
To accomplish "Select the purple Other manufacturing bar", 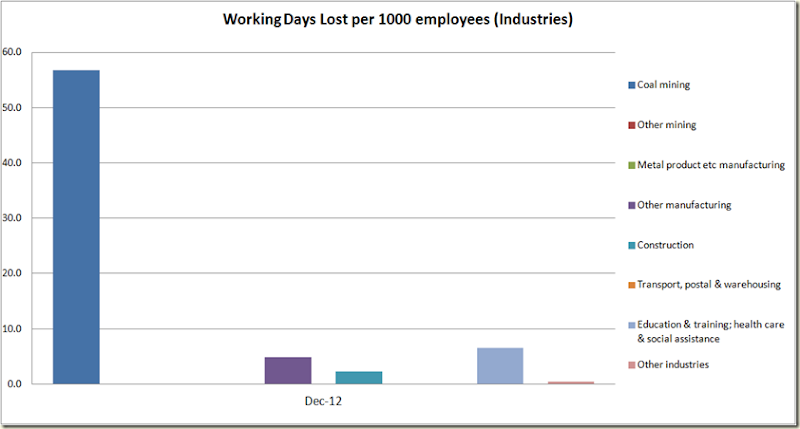I will (288, 370).
